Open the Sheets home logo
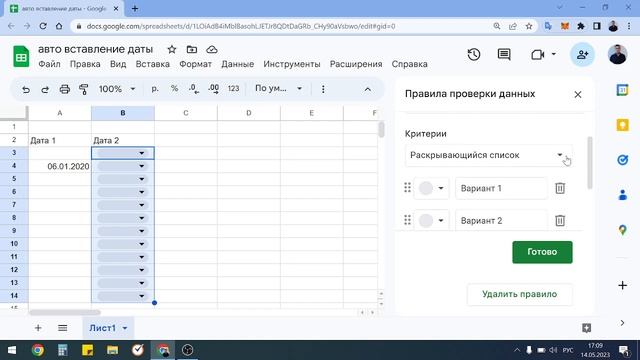This screenshot has height=360, width=640. click(x=21, y=56)
